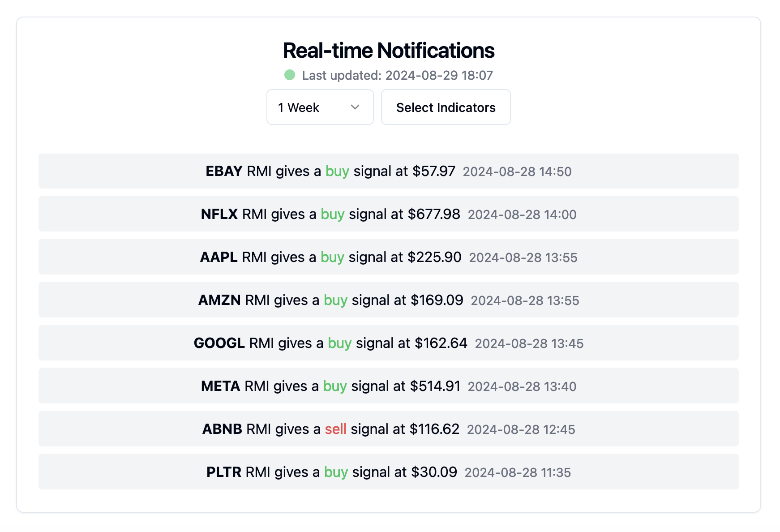Select the NFLX buy signal row
Screen dimensions: 780x532
[389, 214]
